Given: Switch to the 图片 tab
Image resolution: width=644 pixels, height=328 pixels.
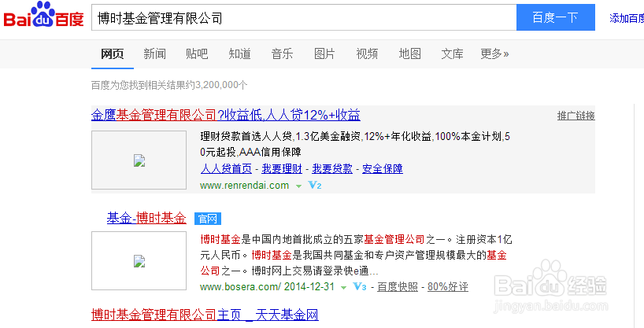Looking at the screenshot, I should (x=324, y=53).
